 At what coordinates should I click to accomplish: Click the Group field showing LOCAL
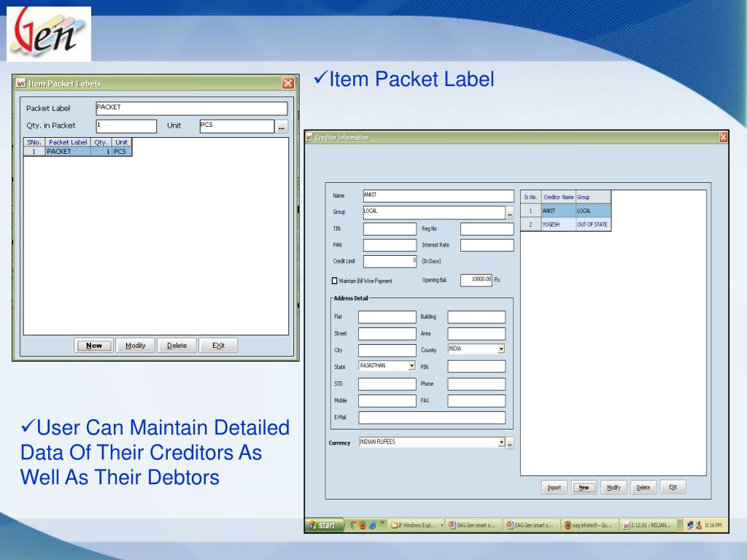click(x=434, y=212)
